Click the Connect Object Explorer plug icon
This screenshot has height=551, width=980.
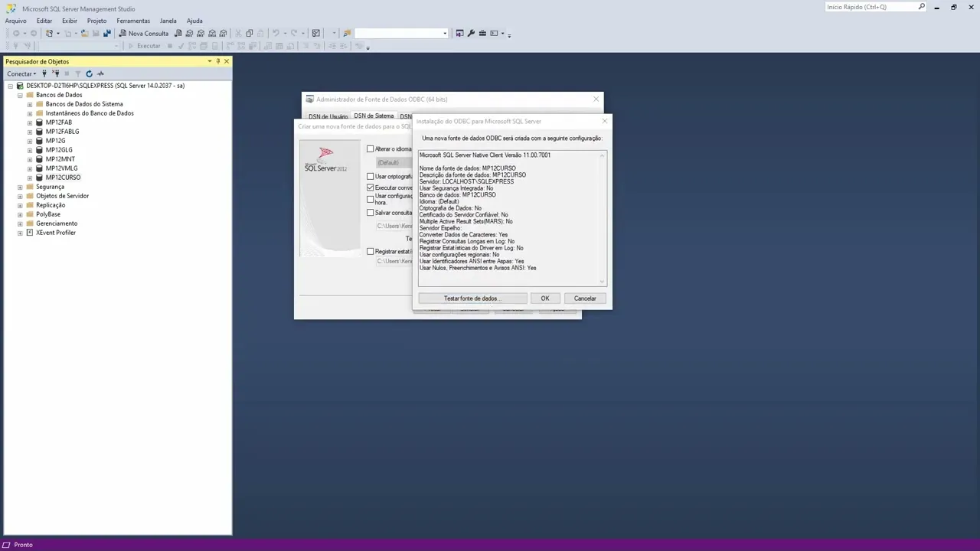coord(45,73)
